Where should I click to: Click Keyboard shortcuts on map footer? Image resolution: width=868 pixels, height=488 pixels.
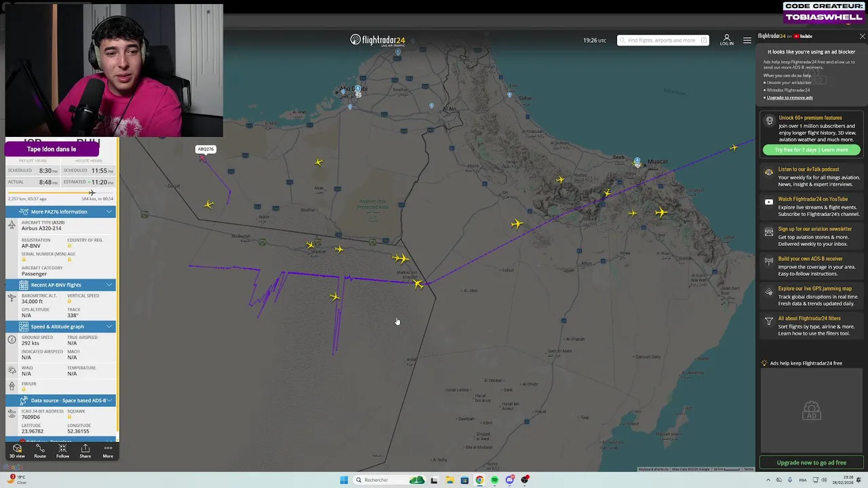click(x=652, y=469)
